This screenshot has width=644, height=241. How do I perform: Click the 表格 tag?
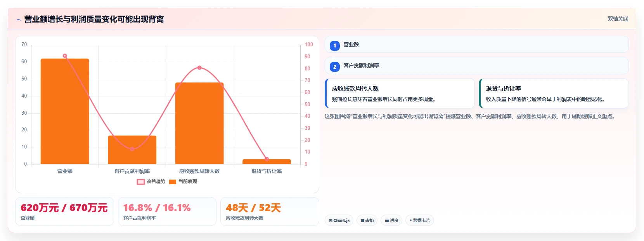[367, 220]
